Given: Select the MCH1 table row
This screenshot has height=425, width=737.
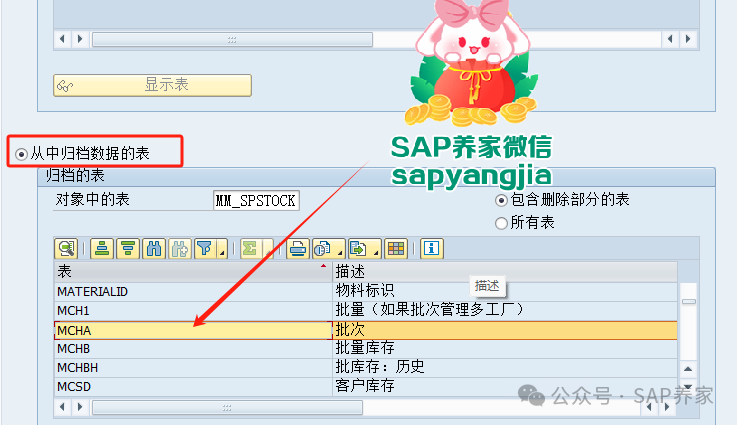Looking at the screenshot, I should tap(193, 311).
